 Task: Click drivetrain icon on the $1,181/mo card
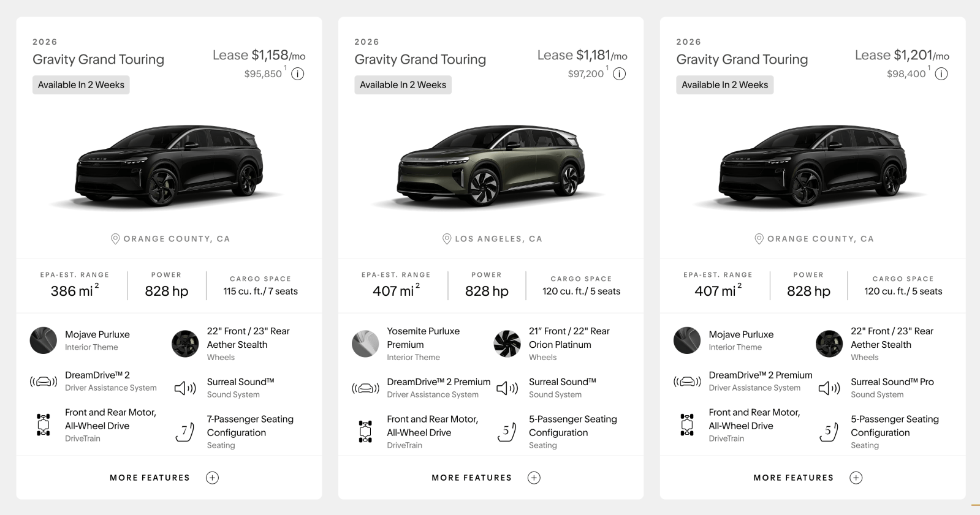(x=365, y=432)
